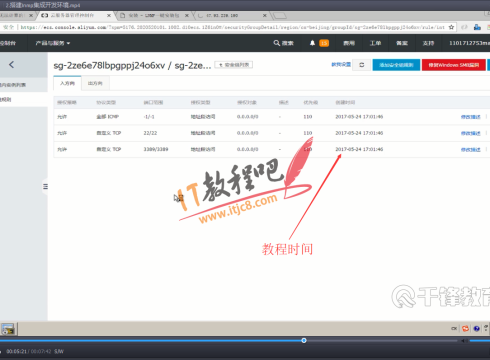This screenshot has width=490, height=360.
Task: Click the account ID 1101712753 in header
Action: tap(469, 43)
